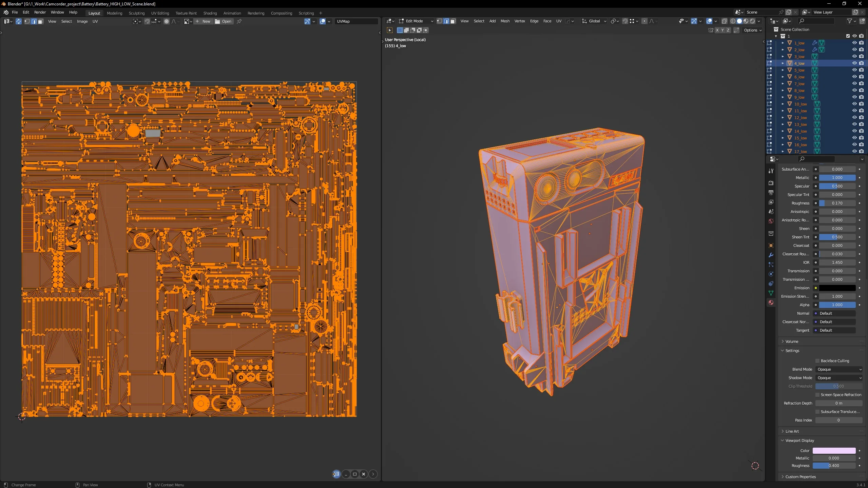Open the Object Data properties tab

tap(771, 293)
